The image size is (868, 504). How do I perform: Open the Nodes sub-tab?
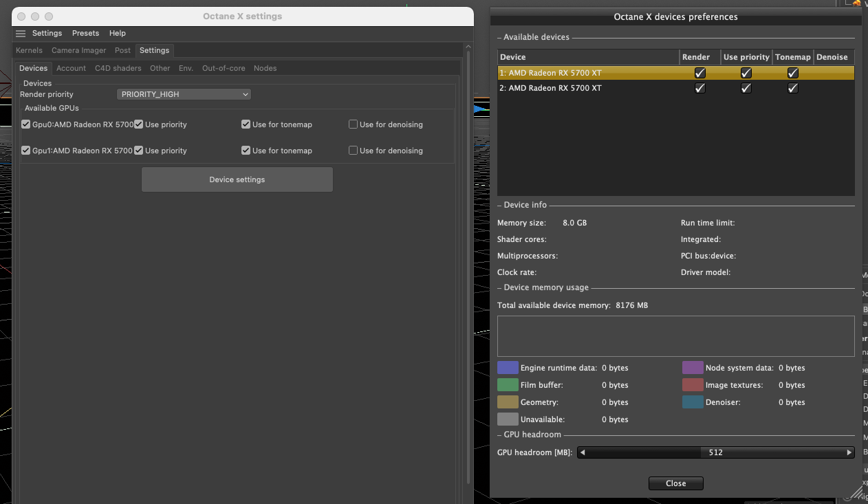pos(265,68)
